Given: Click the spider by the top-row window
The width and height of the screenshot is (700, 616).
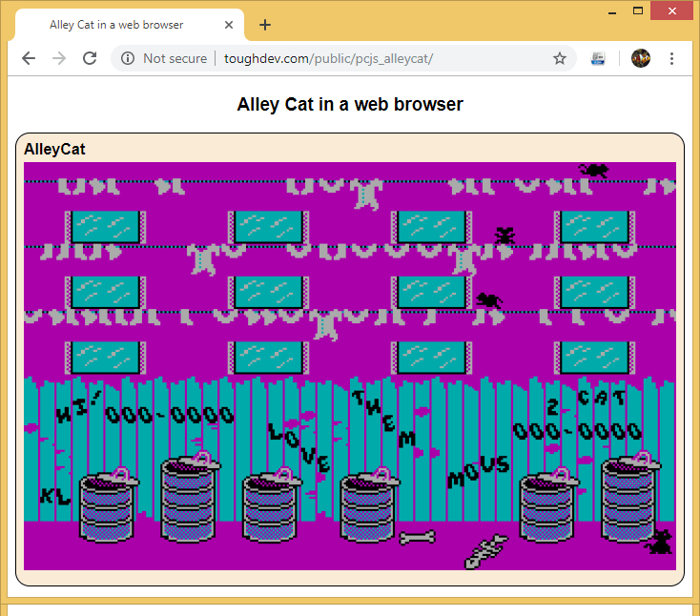Looking at the screenshot, I should click(x=504, y=236).
